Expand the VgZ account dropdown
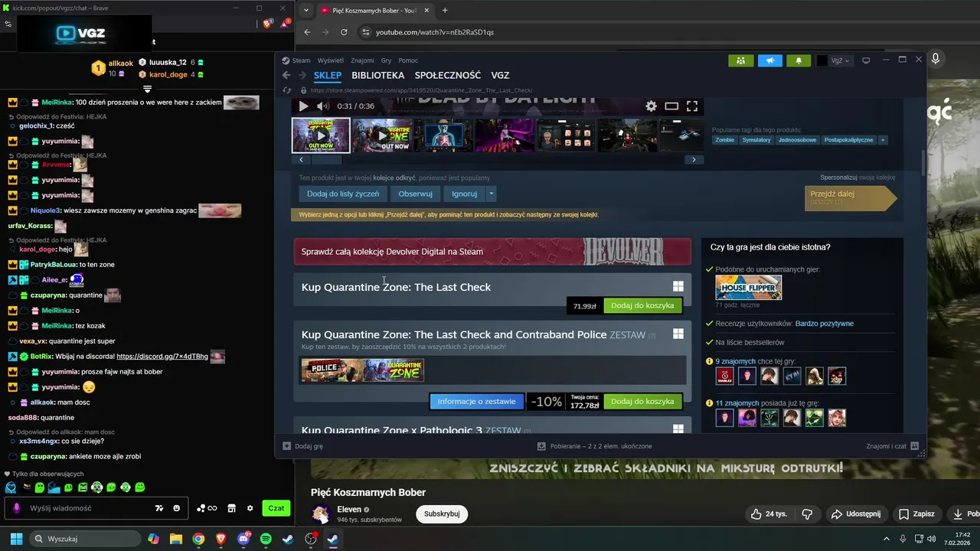The width and height of the screenshot is (980, 551). [x=835, y=60]
